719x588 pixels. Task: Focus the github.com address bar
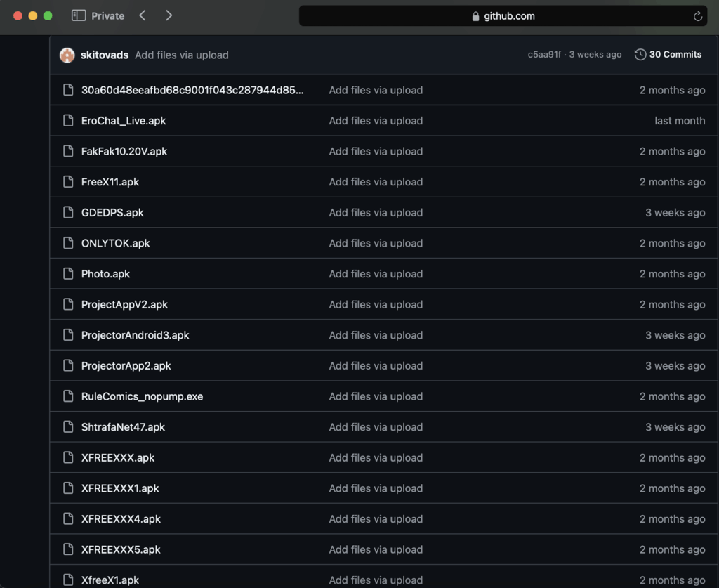click(x=503, y=16)
